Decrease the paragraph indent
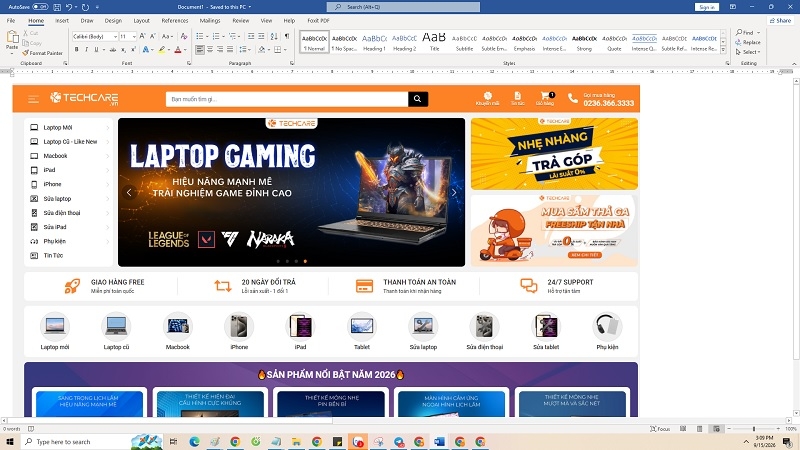This screenshot has height=450, width=800. click(x=251, y=36)
